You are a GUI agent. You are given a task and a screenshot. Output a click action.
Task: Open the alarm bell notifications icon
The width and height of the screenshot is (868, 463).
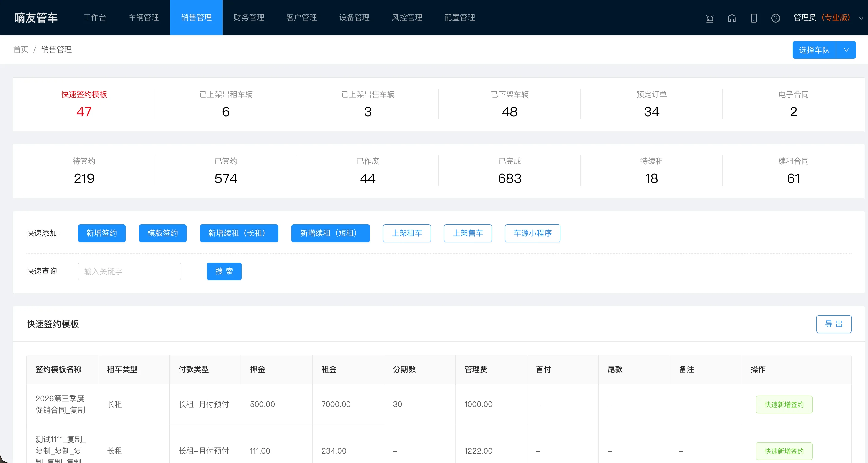(710, 18)
